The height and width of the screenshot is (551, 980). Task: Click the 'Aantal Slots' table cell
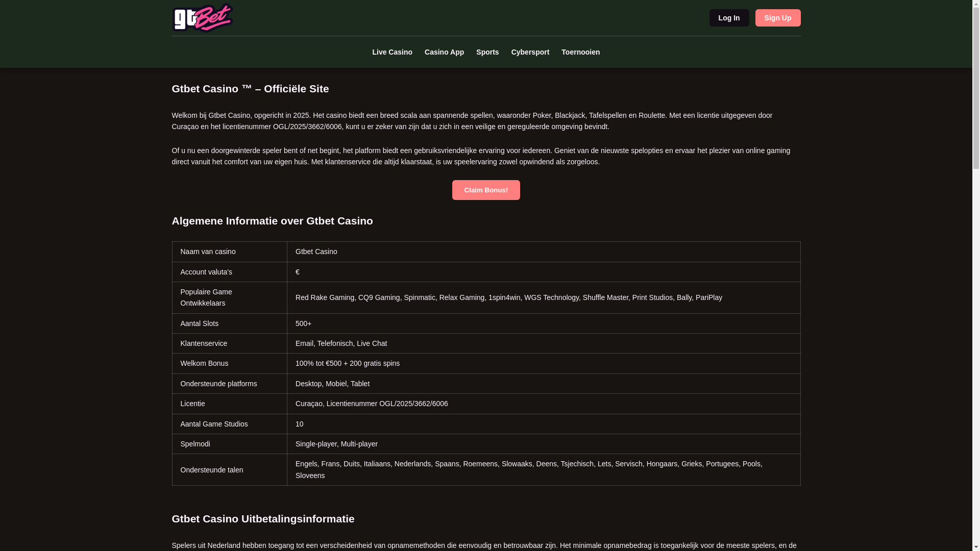click(229, 323)
